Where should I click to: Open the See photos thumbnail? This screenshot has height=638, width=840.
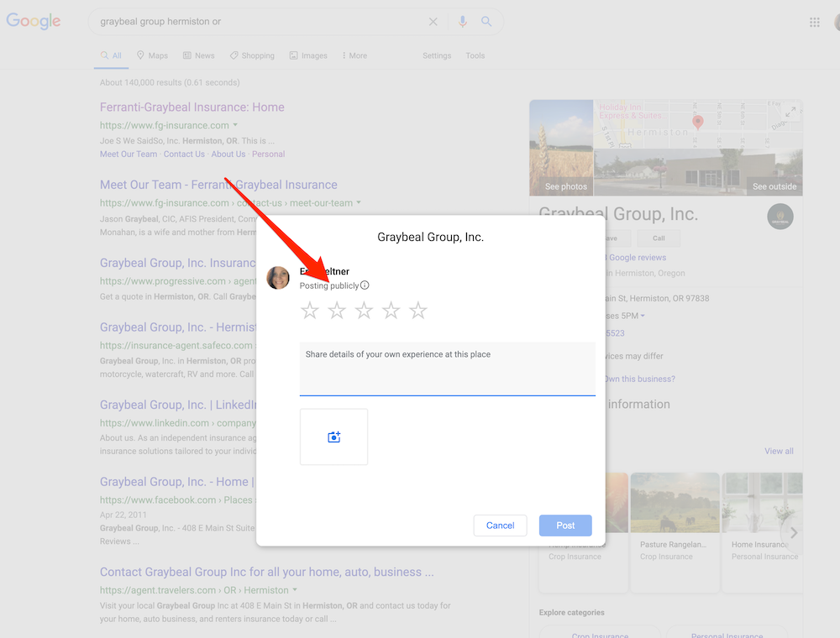pos(561,148)
